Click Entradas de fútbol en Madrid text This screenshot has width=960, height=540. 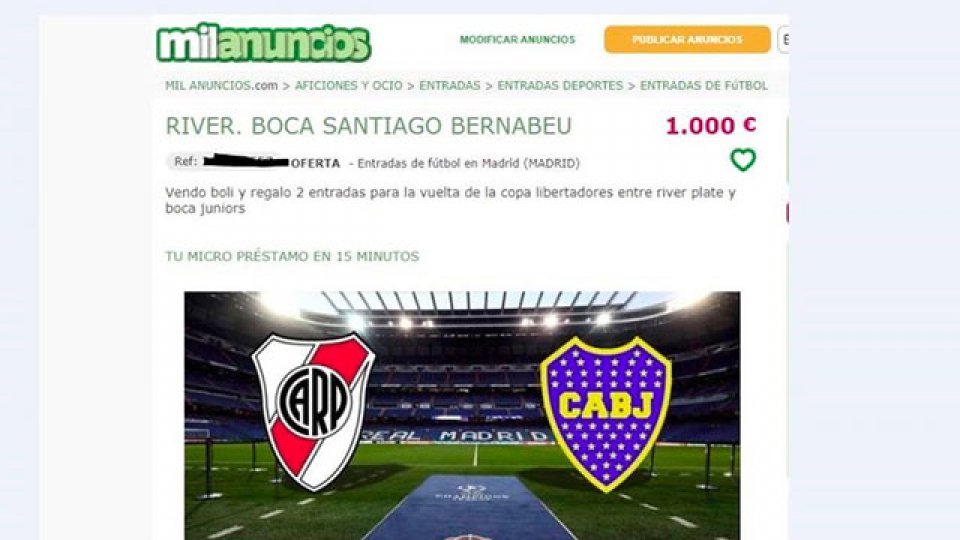(468, 163)
